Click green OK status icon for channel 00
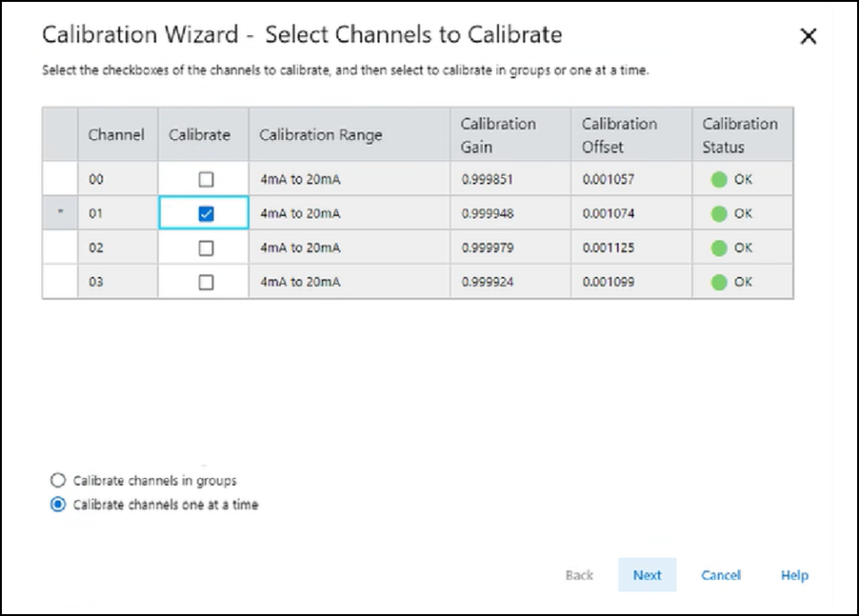The image size is (859, 616). click(x=719, y=179)
